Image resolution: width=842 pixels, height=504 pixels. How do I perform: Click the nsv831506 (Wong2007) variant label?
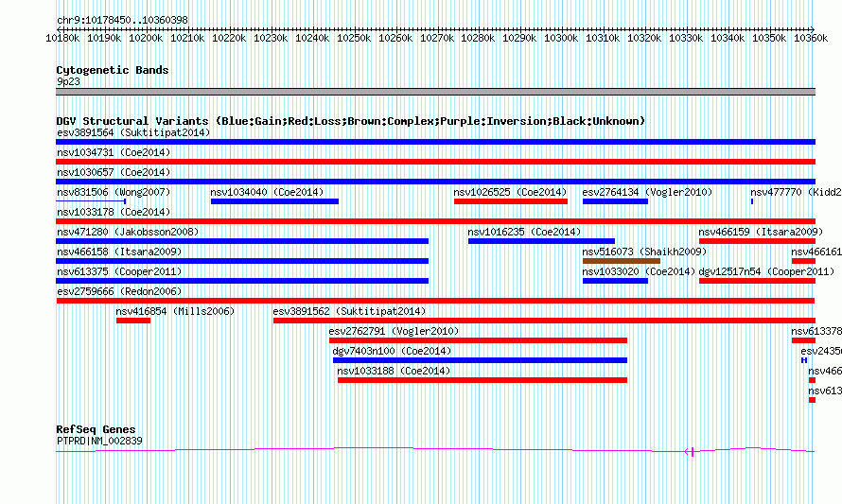tap(114, 192)
